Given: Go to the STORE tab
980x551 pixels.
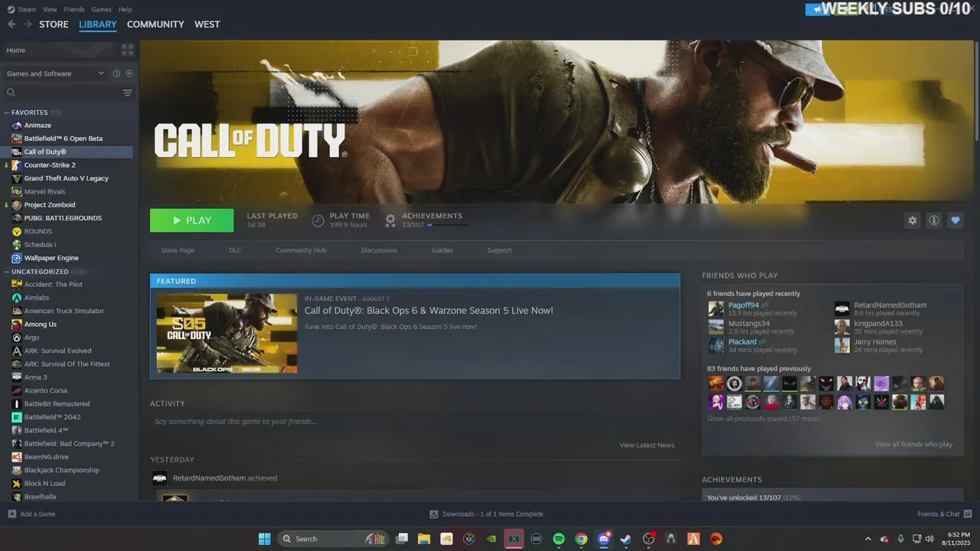Looking at the screenshot, I should tap(54, 24).
